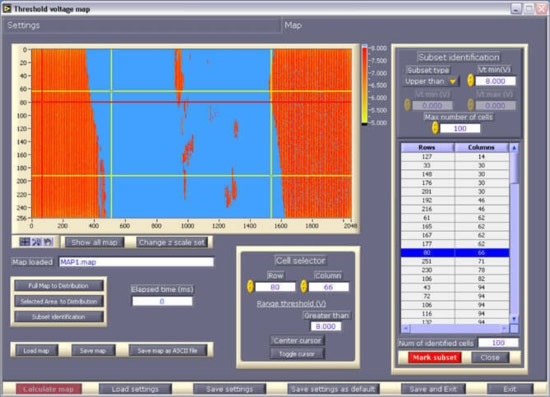Screen dimensions: 550x397
Task: Select highlighted row 80, column 66 in table
Action: (455, 253)
